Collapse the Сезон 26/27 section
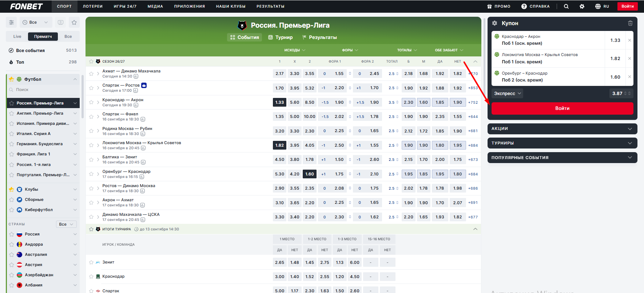 [x=475, y=62]
